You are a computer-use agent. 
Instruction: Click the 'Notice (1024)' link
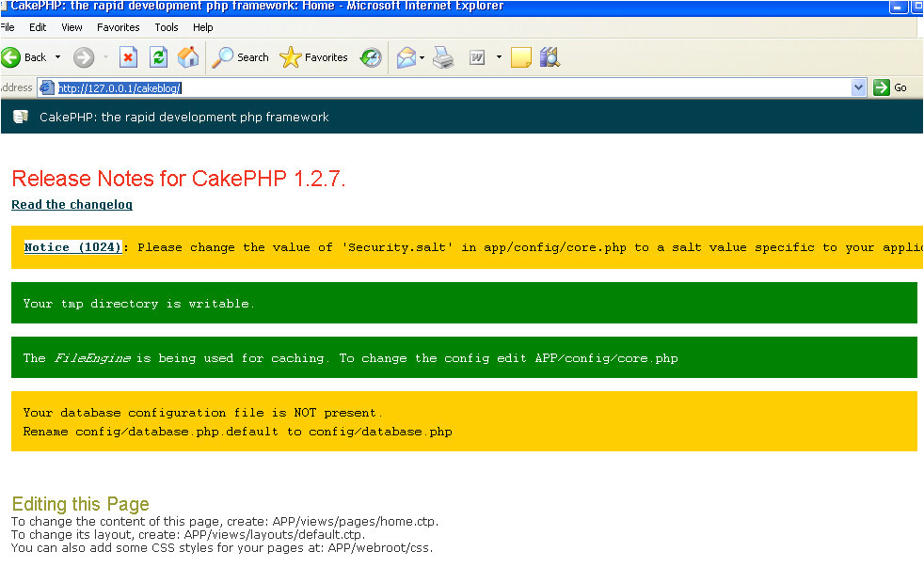coord(72,247)
